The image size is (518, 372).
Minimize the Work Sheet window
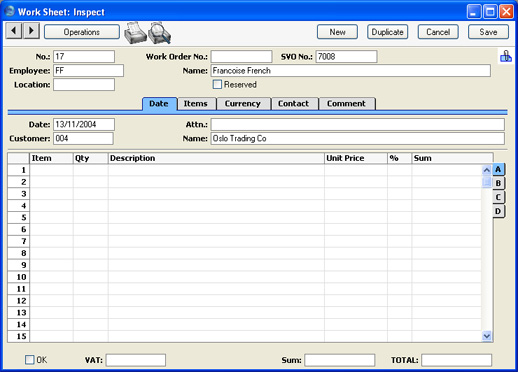(474, 12)
